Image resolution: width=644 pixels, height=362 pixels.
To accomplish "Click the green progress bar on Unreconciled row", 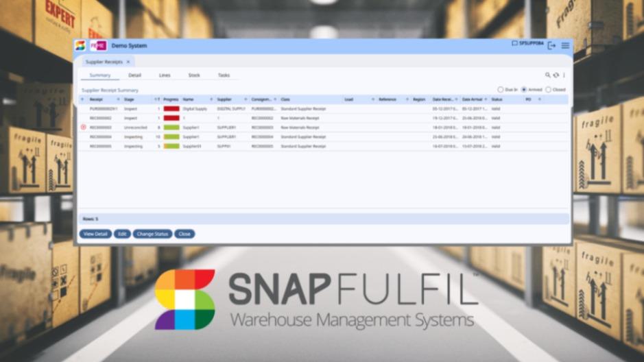I will (x=171, y=128).
